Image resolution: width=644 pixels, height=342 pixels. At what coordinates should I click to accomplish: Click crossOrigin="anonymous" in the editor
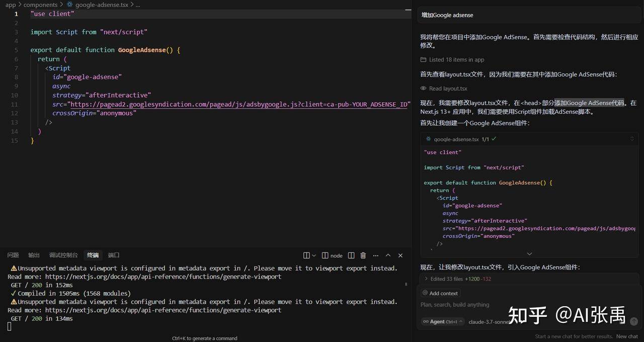[x=95, y=113]
